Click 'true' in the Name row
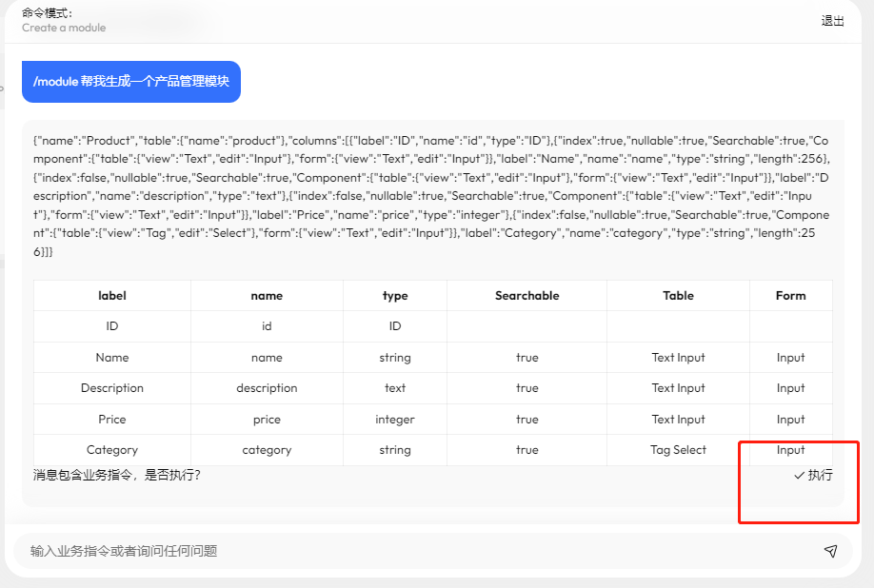This screenshot has width=874, height=588. [526, 358]
